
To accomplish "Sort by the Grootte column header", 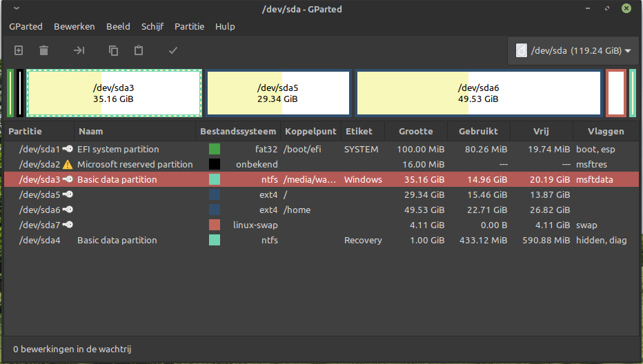I will [415, 131].
